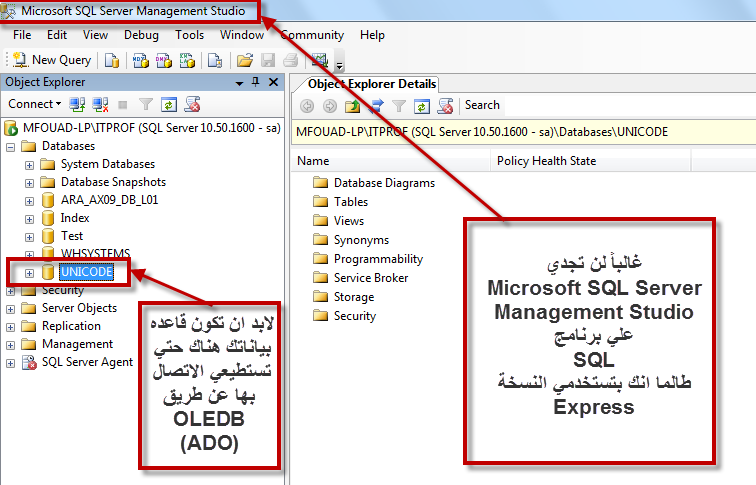Click the Search field in Details toolbar
Viewport: 756px width, 485px height.
[x=483, y=105]
